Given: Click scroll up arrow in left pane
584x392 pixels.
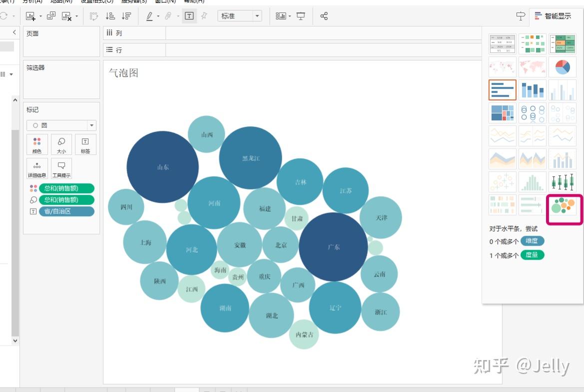Looking at the screenshot, I should pos(15,100).
